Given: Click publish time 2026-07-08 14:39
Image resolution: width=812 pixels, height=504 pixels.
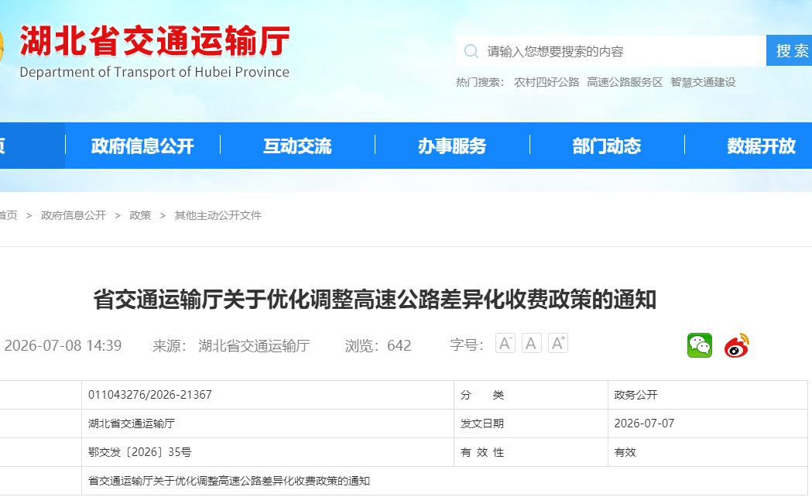Looking at the screenshot, I should point(63,345).
